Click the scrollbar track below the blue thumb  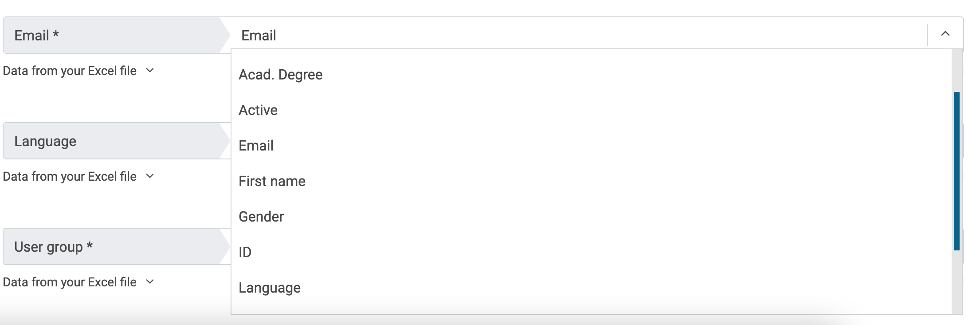tap(956, 280)
